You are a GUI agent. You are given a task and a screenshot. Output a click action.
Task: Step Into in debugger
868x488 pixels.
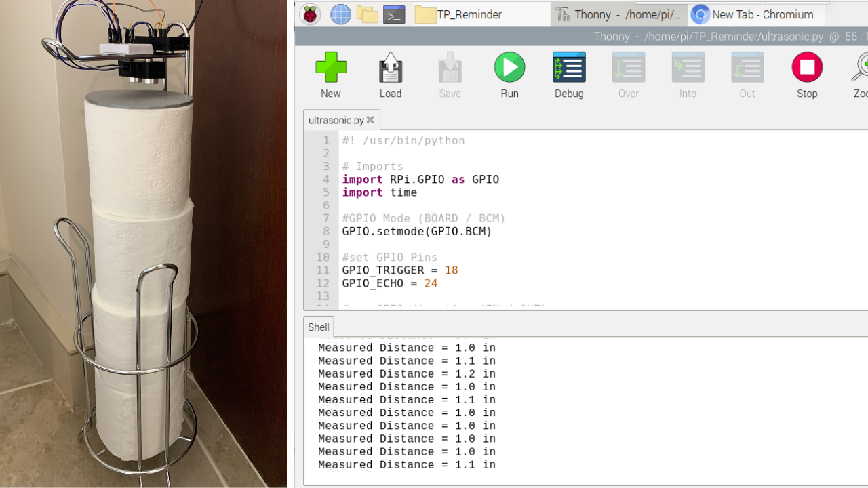(688, 75)
